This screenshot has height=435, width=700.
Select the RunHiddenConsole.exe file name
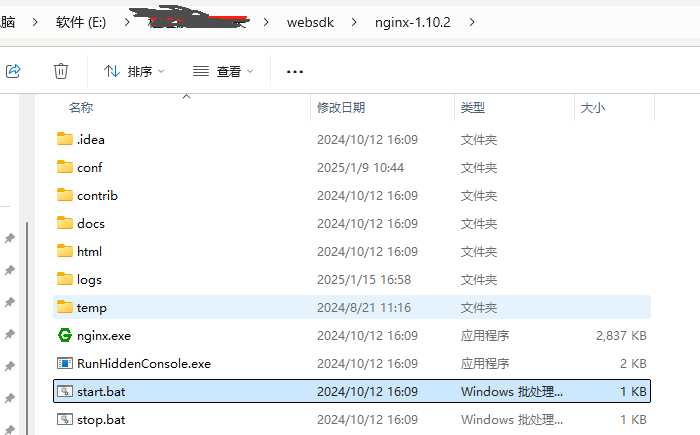pyautogui.click(x=144, y=364)
